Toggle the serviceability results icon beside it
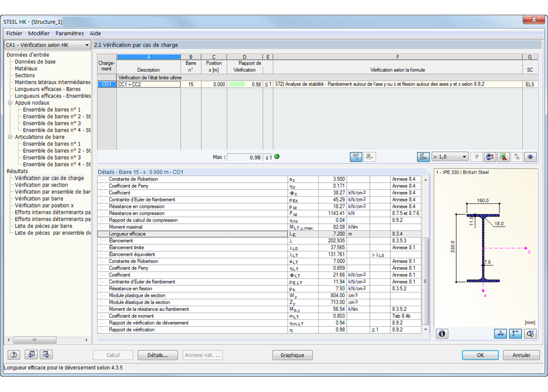548x392 pixels. click(369, 157)
